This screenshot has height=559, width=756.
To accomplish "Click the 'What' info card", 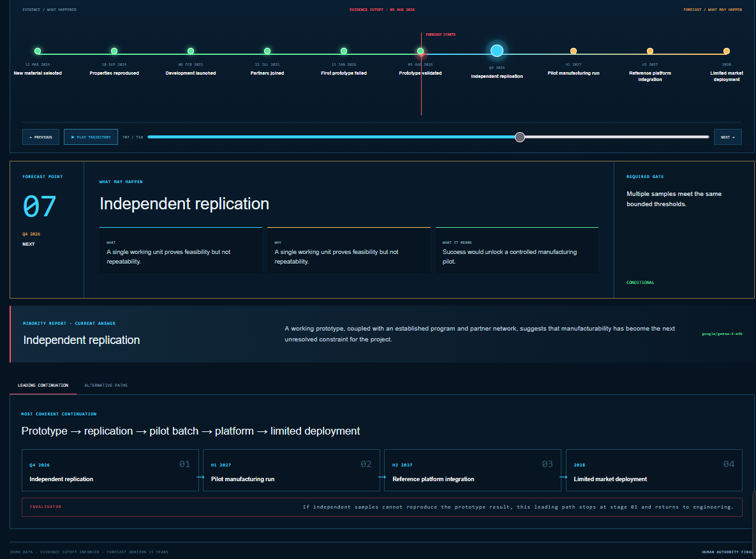I will coord(181,250).
